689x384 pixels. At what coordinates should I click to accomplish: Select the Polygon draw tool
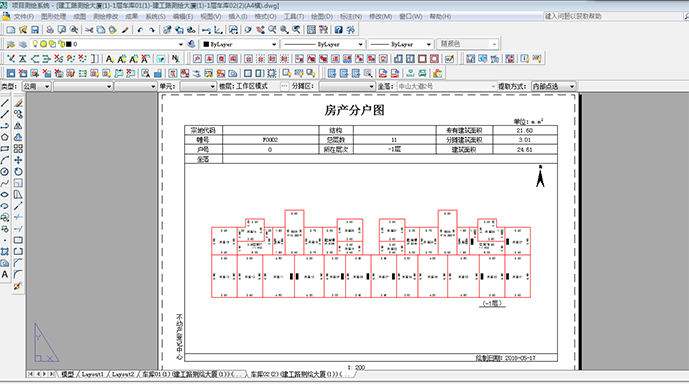[5, 138]
